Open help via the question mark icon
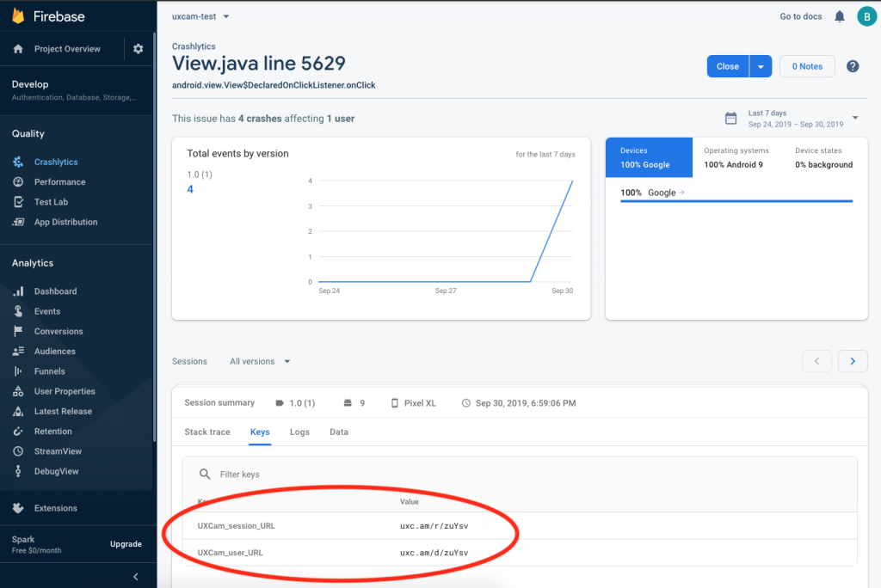The image size is (881, 588). pyautogui.click(x=853, y=66)
